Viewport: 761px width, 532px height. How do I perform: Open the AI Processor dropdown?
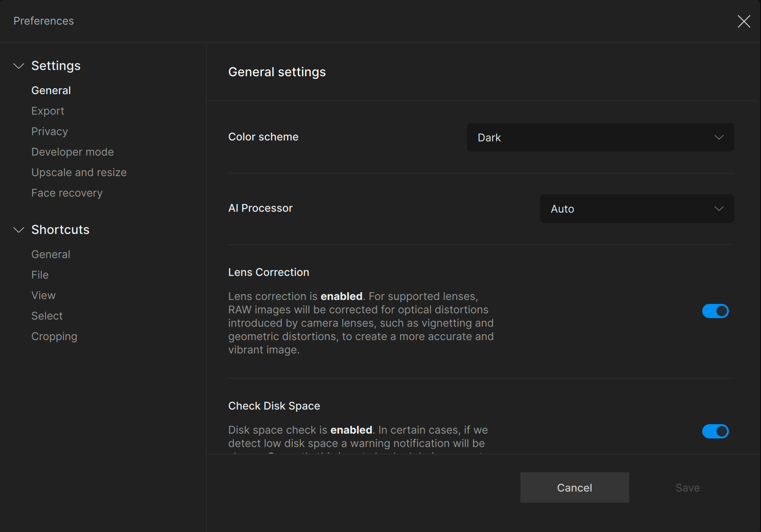point(637,209)
